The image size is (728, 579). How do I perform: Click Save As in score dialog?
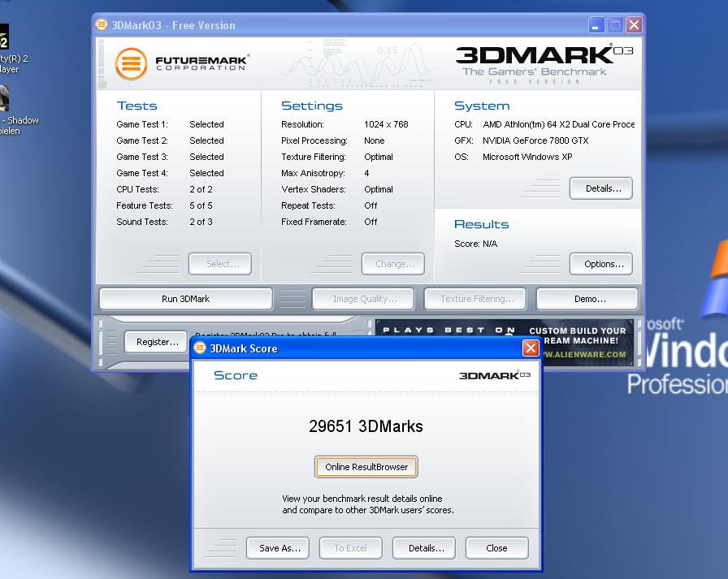278,548
